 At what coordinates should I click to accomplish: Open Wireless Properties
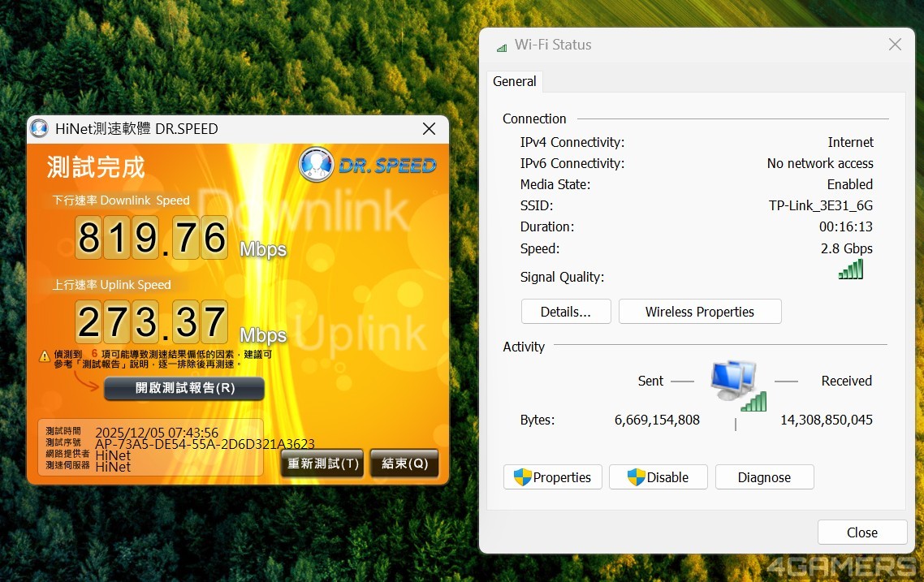(699, 312)
